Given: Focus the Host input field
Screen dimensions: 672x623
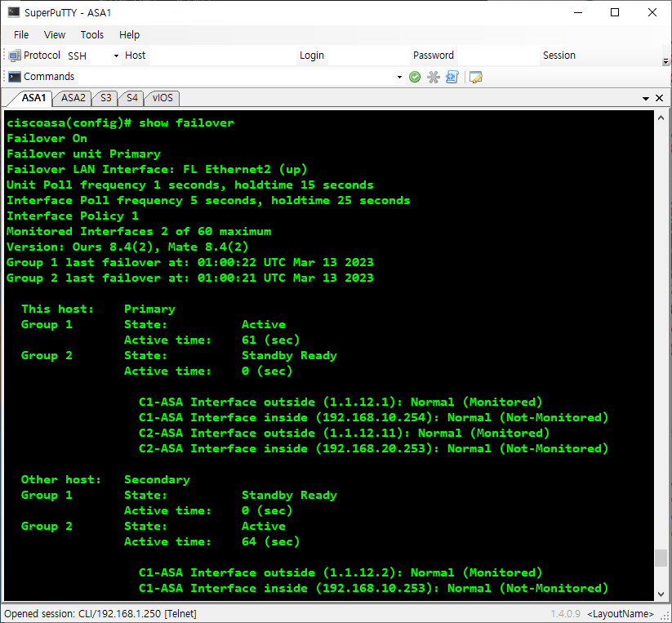Looking at the screenshot, I should pos(222,56).
